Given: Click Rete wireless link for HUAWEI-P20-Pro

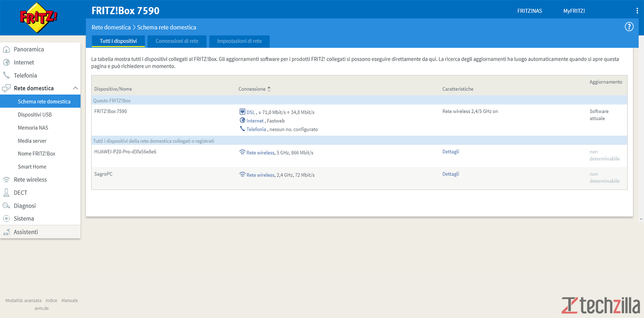Looking at the screenshot, I should pos(260,153).
